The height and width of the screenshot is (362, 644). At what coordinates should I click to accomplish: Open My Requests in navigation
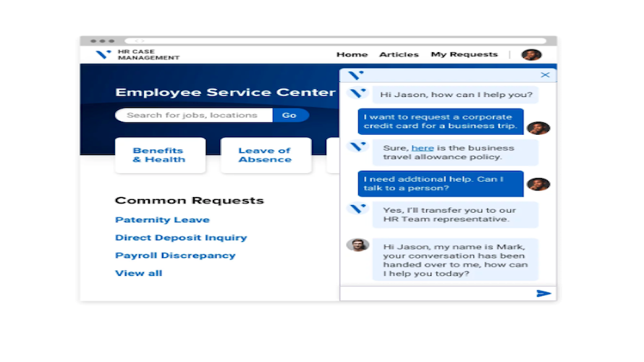pyautogui.click(x=464, y=54)
